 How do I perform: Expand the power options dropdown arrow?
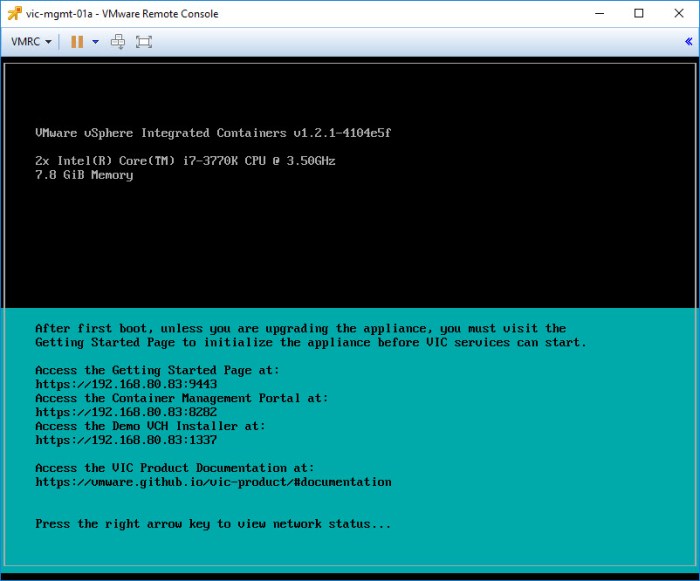tap(95, 42)
